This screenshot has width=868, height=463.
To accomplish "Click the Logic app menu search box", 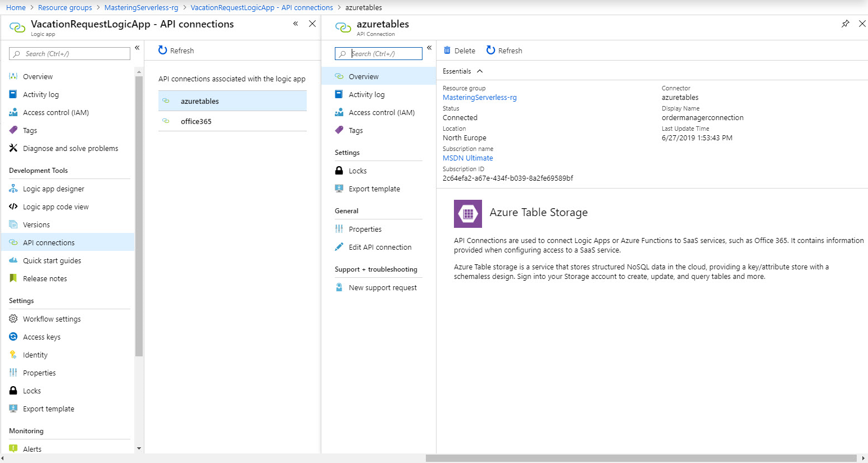I will [70, 54].
